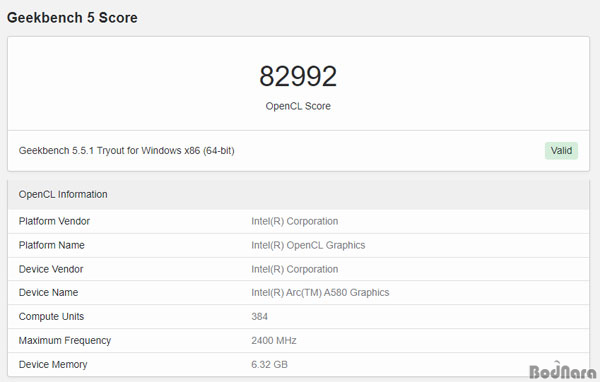Select Device Vendor value Intel(R) Corporation

tap(295, 269)
